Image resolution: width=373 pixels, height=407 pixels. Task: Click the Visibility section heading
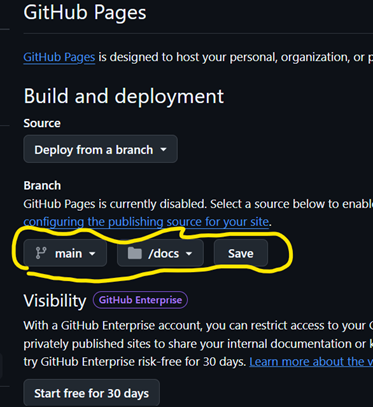[x=55, y=301]
